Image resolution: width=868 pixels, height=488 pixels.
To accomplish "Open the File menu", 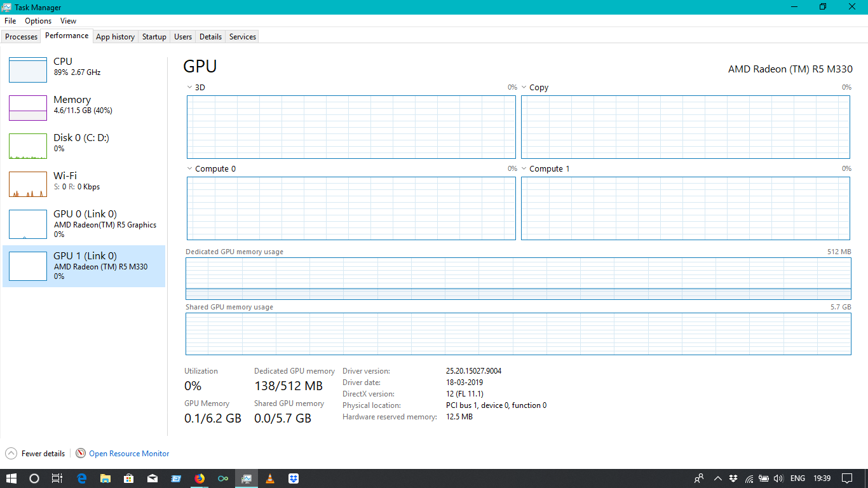I will [10, 21].
